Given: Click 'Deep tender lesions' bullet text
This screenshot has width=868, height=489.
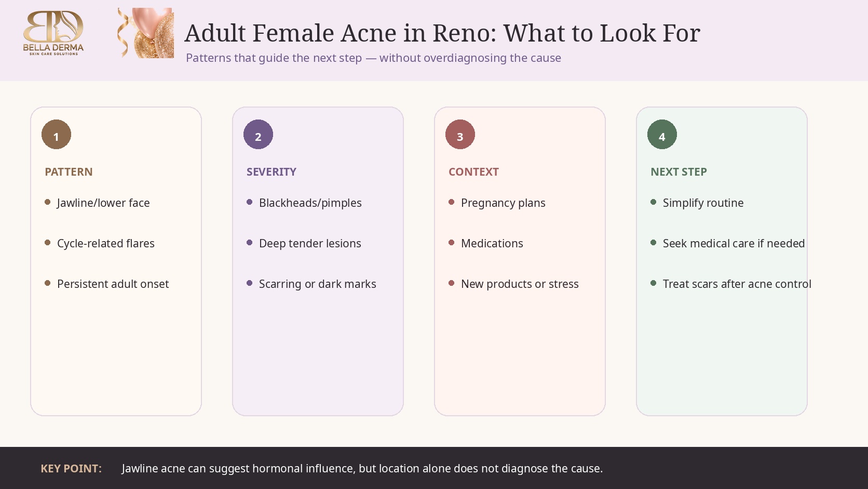Looking at the screenshot, I should (x=310, y=243).
